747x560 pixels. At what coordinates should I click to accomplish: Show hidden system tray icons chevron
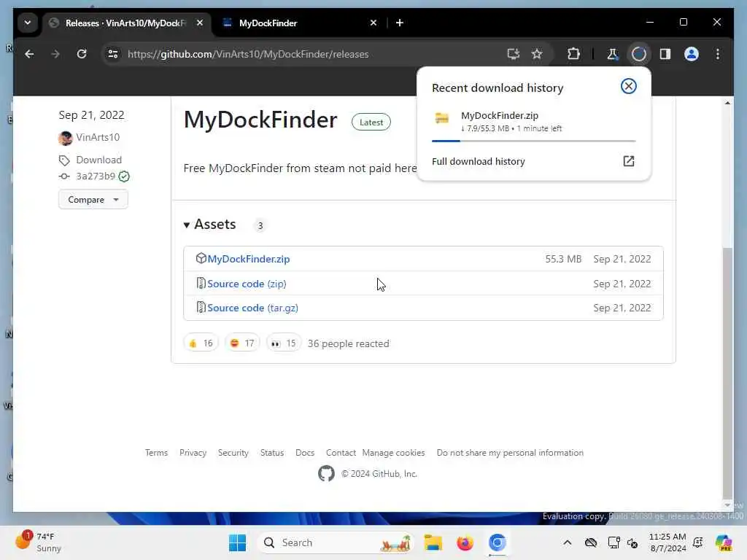point(567,542)
